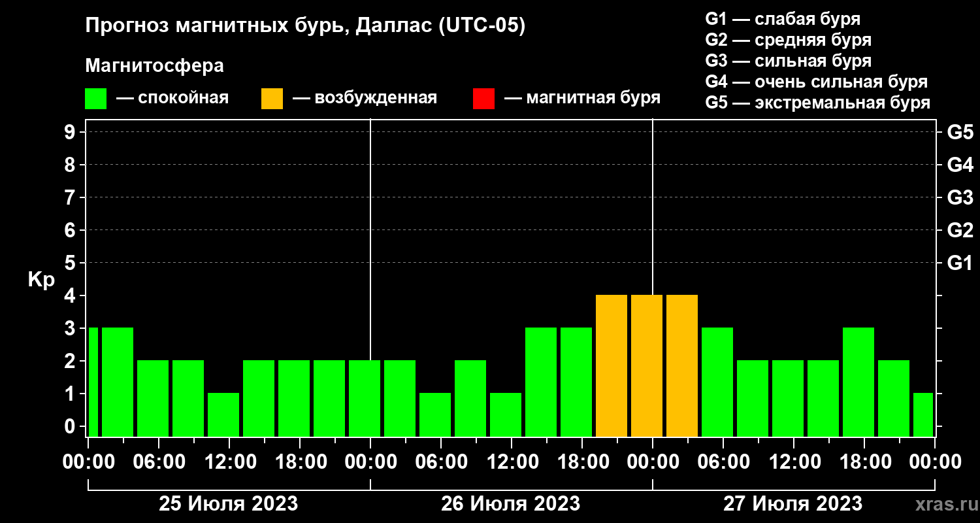Click the '27 Июля 2023' date label
The image size is (980, 523).
[x=792, y=504]
